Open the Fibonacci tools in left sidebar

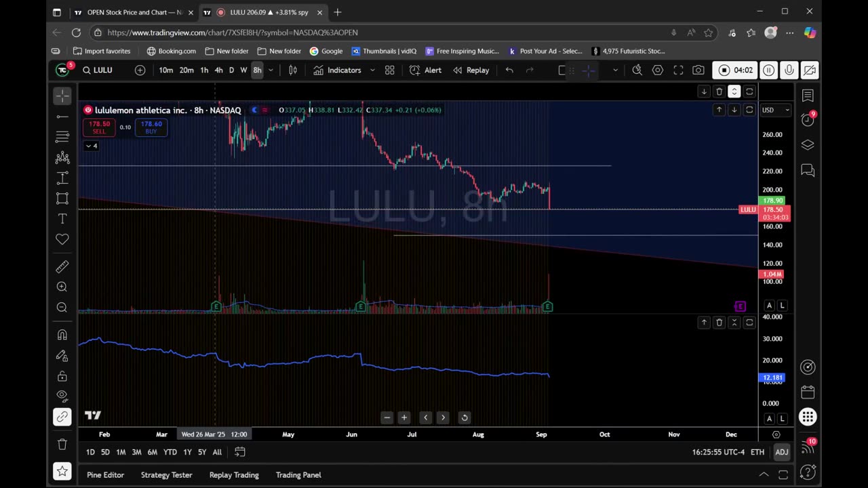(62, 137)
